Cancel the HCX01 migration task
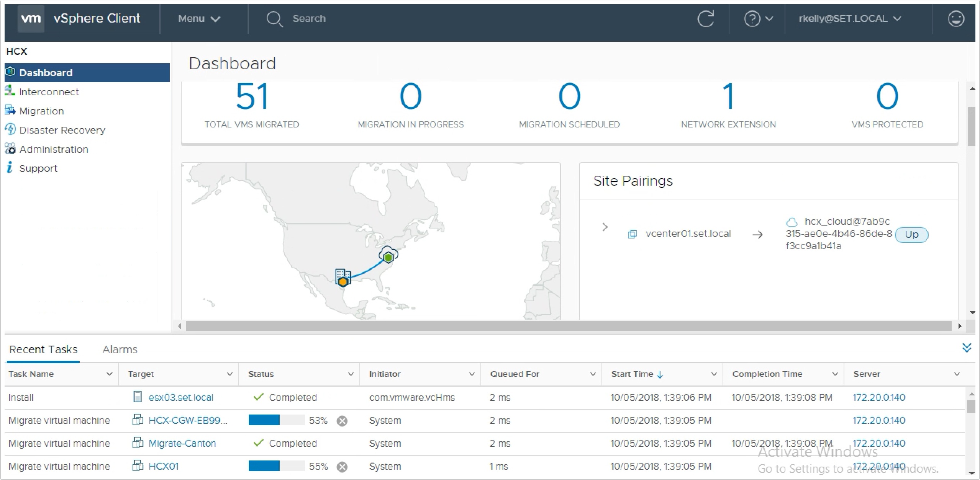Screen dimensions: 980x480 (342, 467)
